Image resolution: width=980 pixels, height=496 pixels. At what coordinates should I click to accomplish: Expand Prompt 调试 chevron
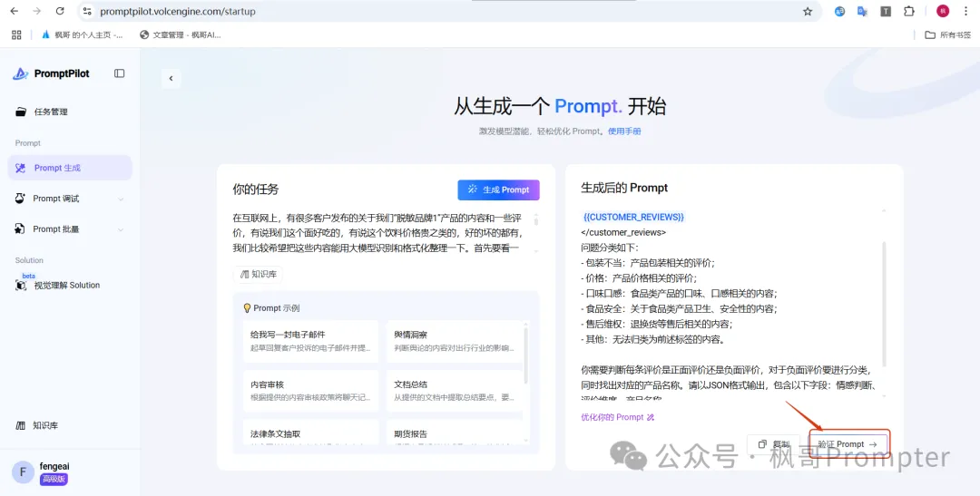click(121, 199)
